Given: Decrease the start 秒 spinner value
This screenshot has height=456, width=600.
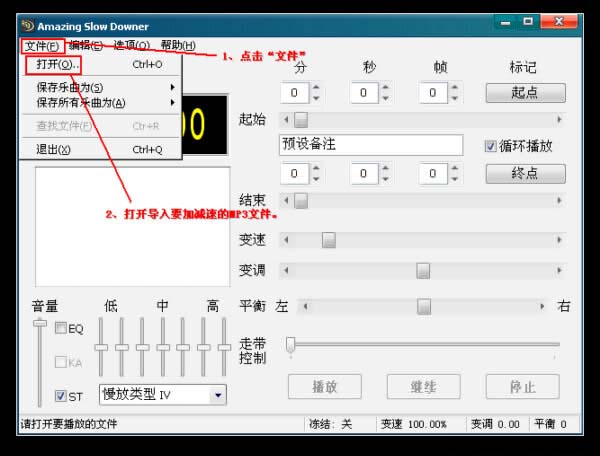Looking at the screenshot, I should pos(385,98).
